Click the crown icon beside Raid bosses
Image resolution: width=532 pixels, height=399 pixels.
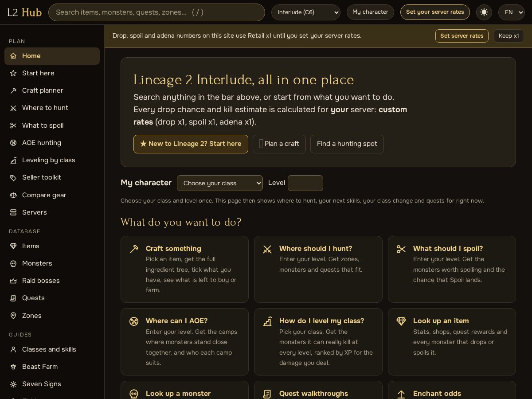pos(13,281)
